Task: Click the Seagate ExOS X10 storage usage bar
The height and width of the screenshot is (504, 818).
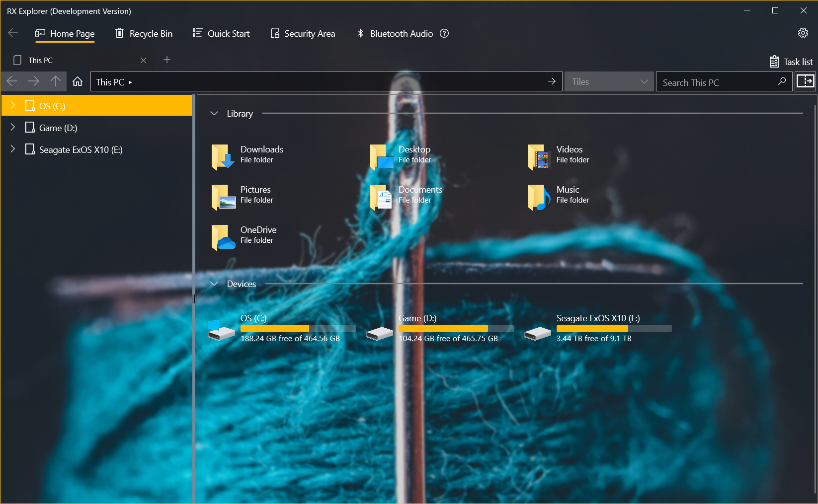Action: click(x=614, y=328)
